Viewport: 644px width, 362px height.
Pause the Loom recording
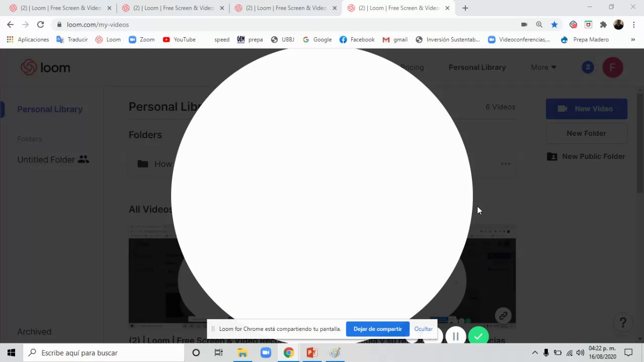point(455,336)
